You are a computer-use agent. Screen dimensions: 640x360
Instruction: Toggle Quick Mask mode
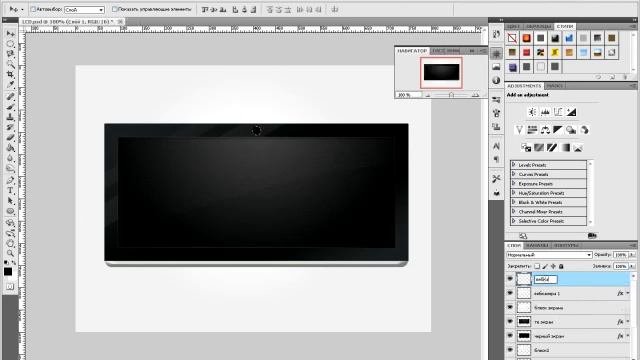10,287
